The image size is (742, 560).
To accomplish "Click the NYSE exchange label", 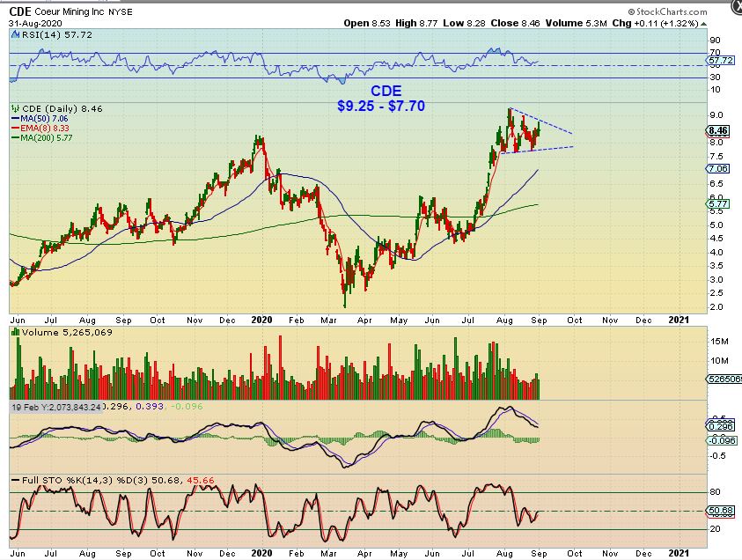I will click(121, 11).
